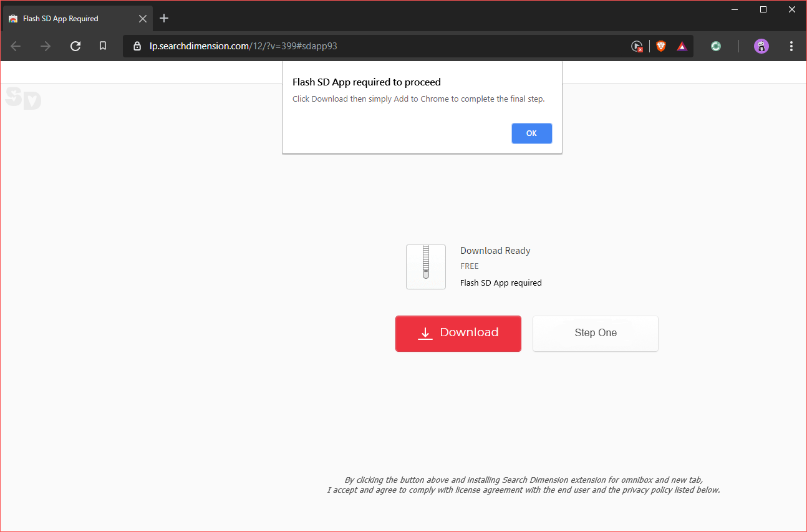The image size is (807, 532).
Task: Open the user profile avatar
Action: pos(761,46)
